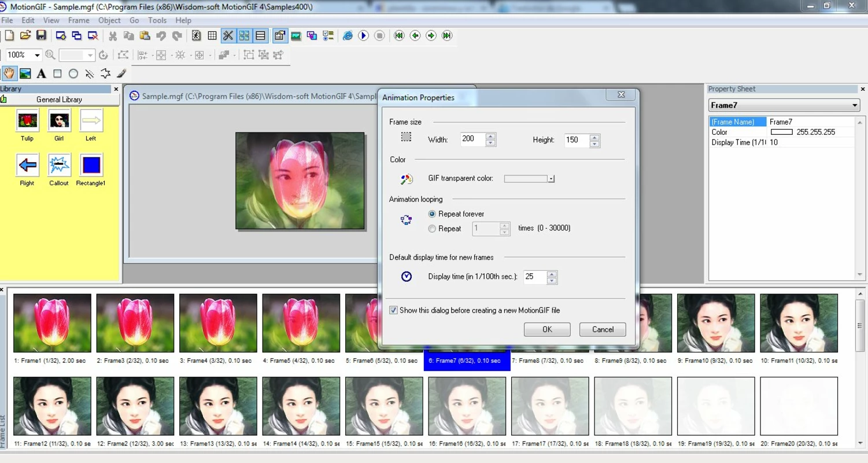Select the Repeat times radio button

tap(432, 229)
